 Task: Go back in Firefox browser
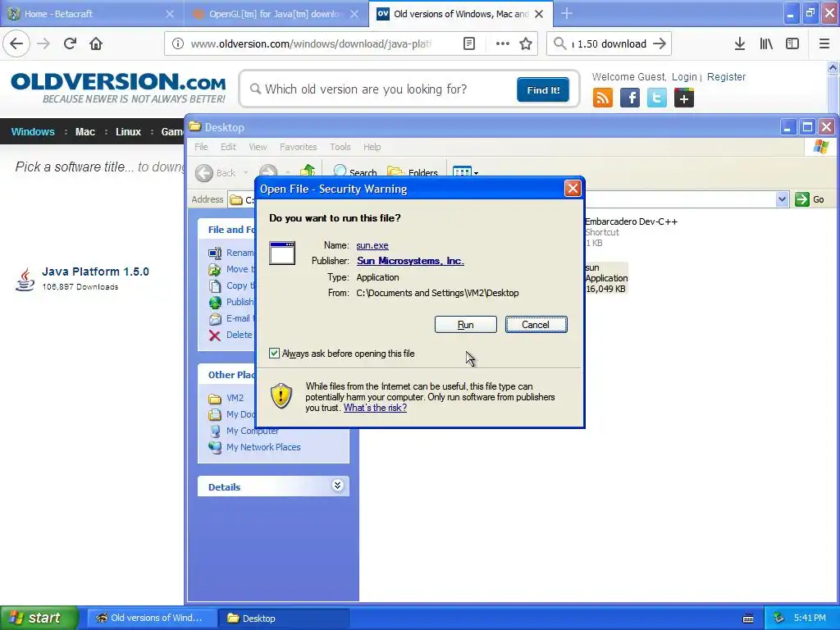pyautogui.click(x=16, y=43)
